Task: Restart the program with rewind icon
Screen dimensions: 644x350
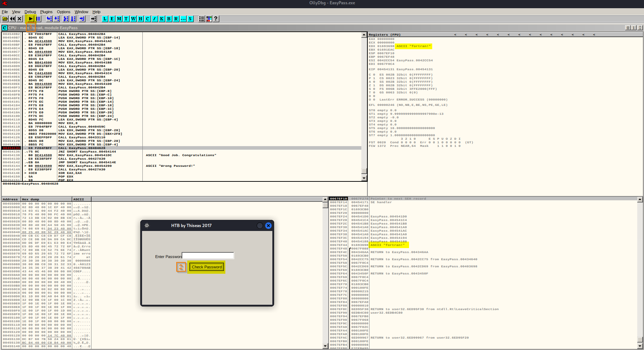Action: 12,19
